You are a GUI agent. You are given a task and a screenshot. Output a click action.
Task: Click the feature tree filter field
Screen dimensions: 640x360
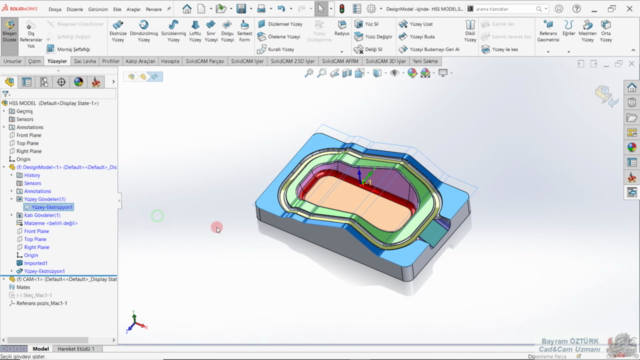tap(59, 94)
